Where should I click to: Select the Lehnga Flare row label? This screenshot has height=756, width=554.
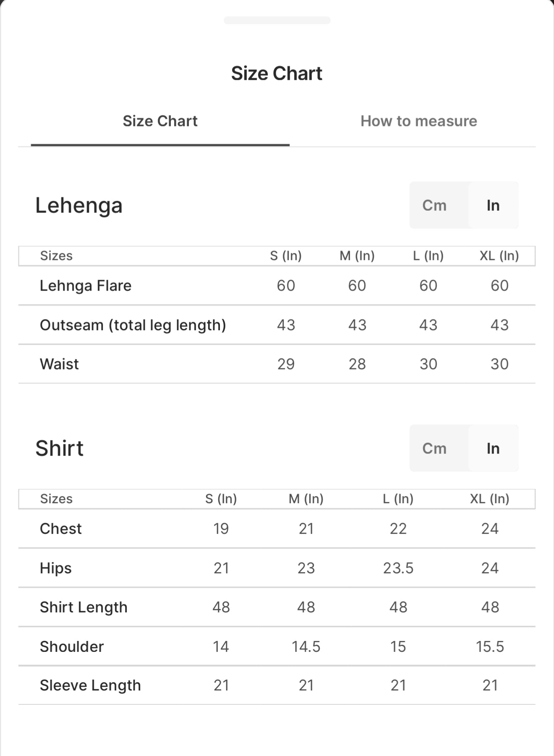(86, 286)
